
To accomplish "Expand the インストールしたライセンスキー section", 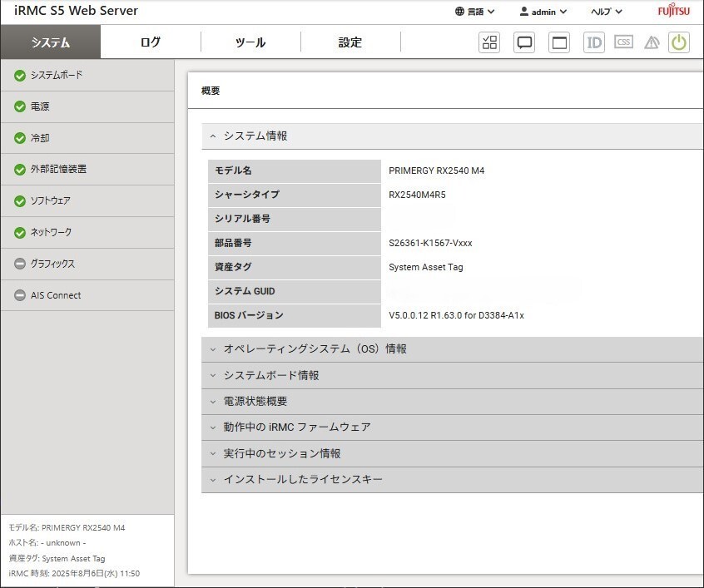I will pos(303,480).
